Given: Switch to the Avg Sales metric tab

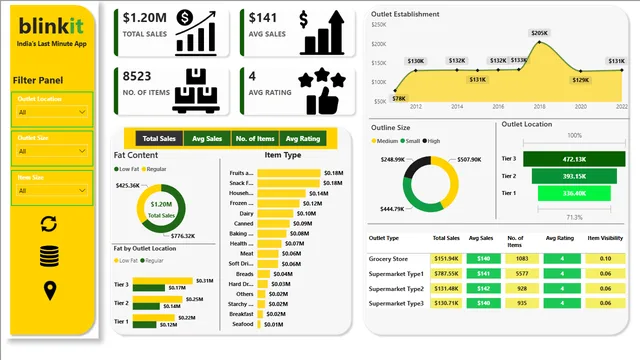Looking at the screenshot, I should click(x=207, y=139).
